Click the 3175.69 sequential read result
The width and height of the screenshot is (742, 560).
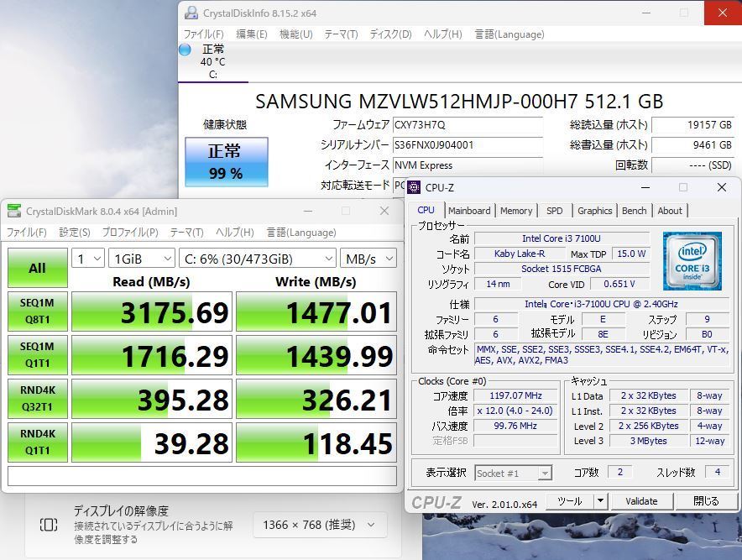point(151,311)
